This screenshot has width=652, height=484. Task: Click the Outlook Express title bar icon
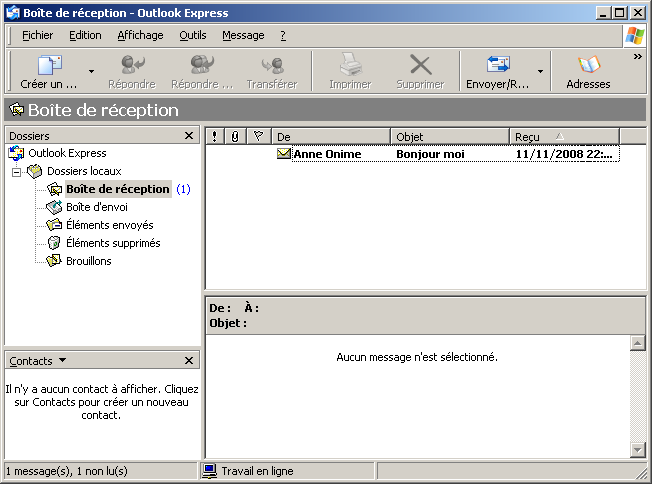[x=12, y=13]
